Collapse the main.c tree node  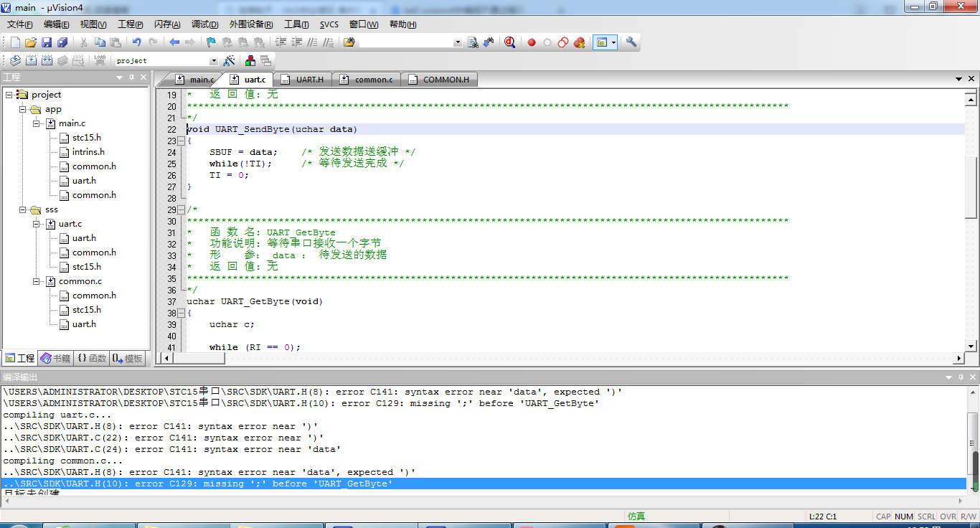[36, 123]
